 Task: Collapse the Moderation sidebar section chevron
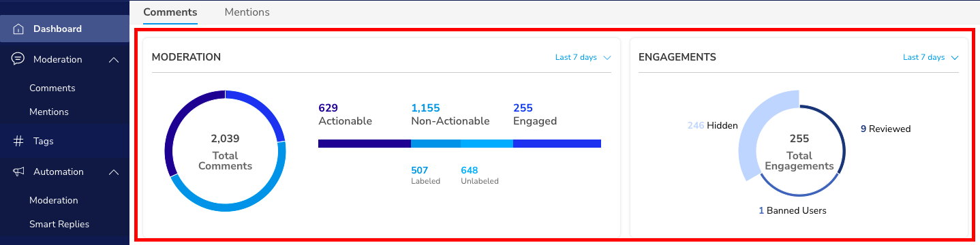[114, 60]
